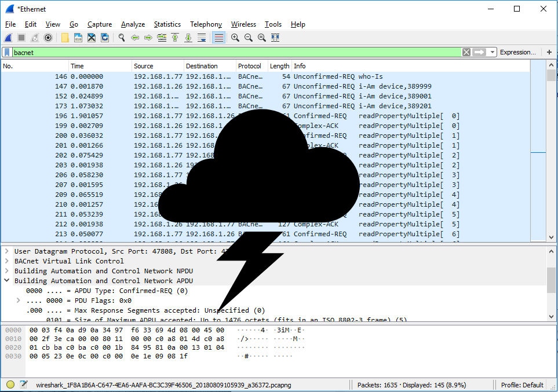
Task: Open capture options gear icon
Action: point(48,38)
